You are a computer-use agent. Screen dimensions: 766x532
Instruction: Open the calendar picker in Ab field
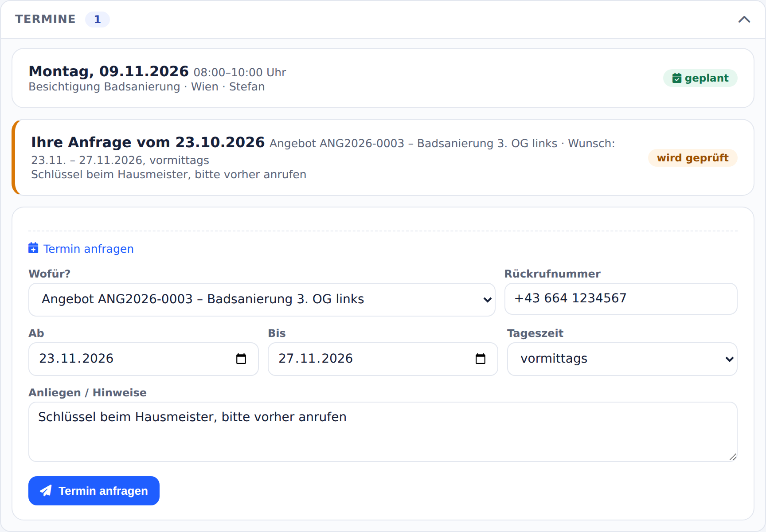241,359
